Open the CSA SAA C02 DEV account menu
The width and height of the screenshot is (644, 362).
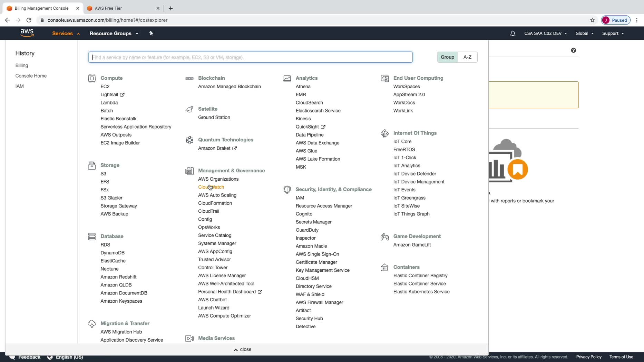click(x=546, y=33)
